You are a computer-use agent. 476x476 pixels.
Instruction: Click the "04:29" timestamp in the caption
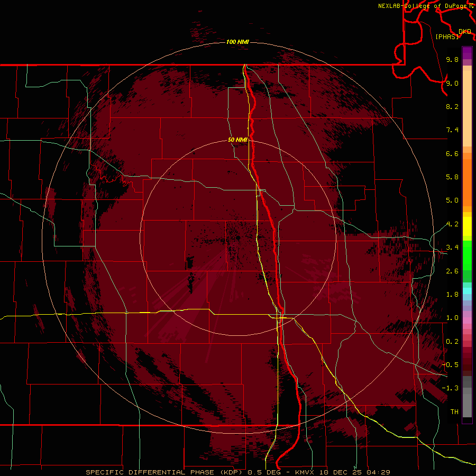378,472
